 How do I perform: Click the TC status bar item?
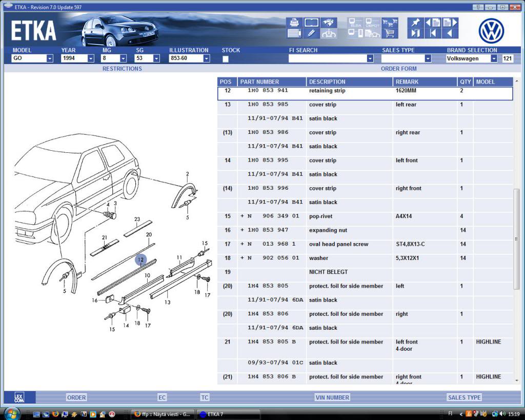205,397
